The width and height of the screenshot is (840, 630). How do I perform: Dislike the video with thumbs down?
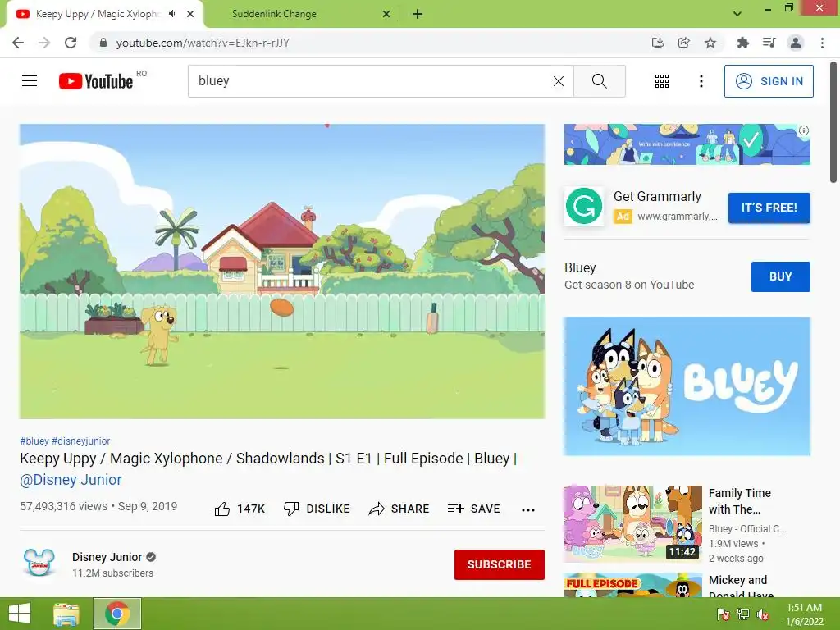tap(317, 509)
